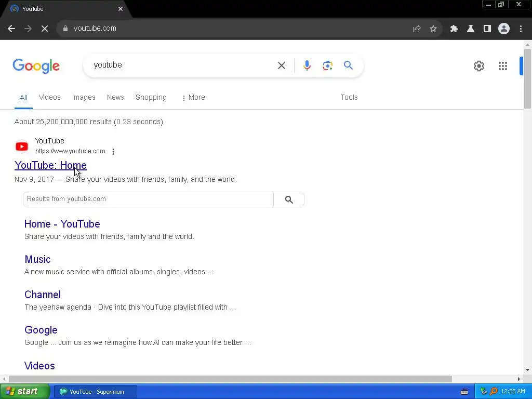532x399 pixels.
Task: Click the YouTube favicon in first result
Action: pyautogui.click(x=22, y=147)
